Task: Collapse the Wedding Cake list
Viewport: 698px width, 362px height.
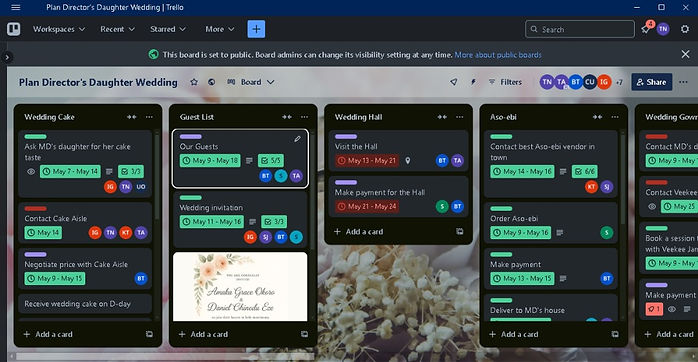Action: coord(131,117)
